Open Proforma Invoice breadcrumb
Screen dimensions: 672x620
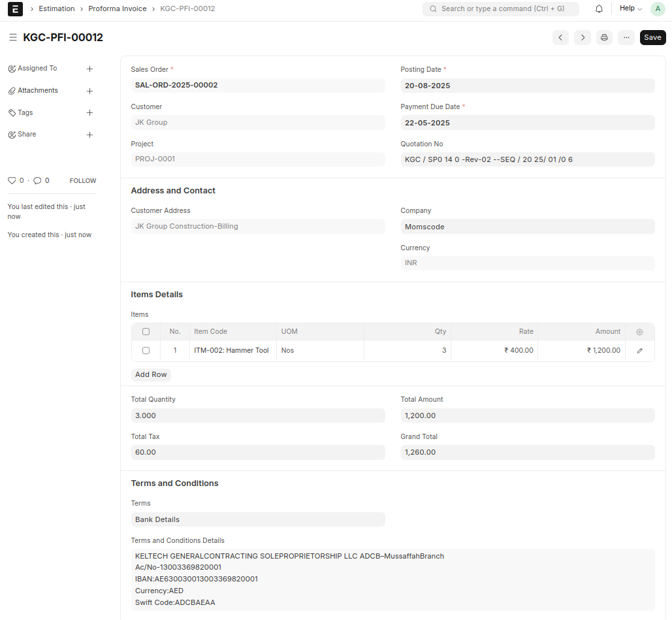pos(118,9)
